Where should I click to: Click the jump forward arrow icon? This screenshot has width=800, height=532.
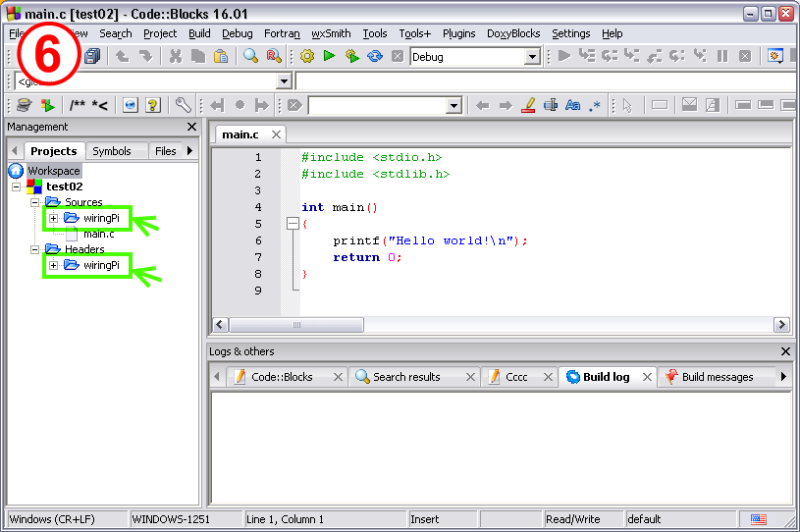click(x=506, y=106)
